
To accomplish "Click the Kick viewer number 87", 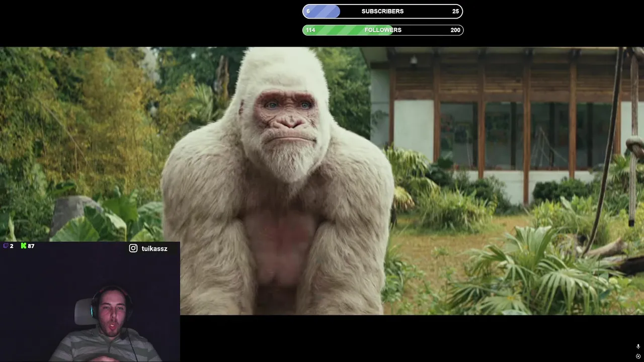I will tap(31, 246).
